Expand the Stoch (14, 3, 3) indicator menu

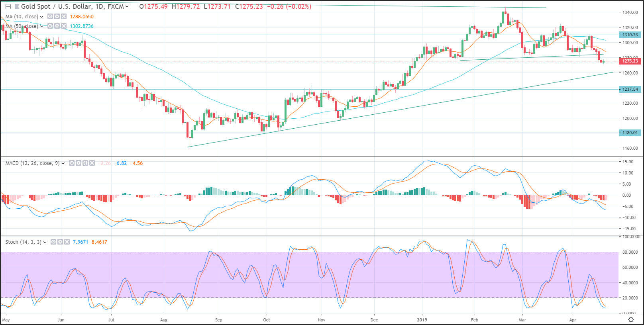pos(45,242)
